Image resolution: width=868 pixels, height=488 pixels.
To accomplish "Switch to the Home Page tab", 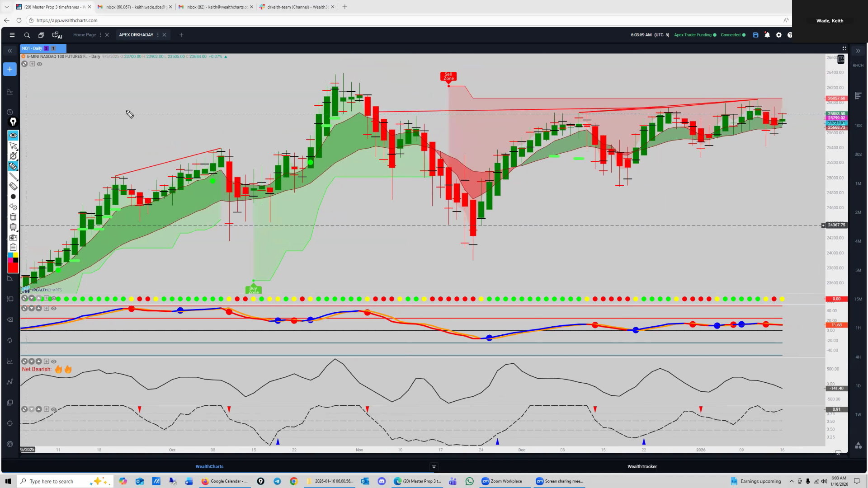I will coord(85,35).
